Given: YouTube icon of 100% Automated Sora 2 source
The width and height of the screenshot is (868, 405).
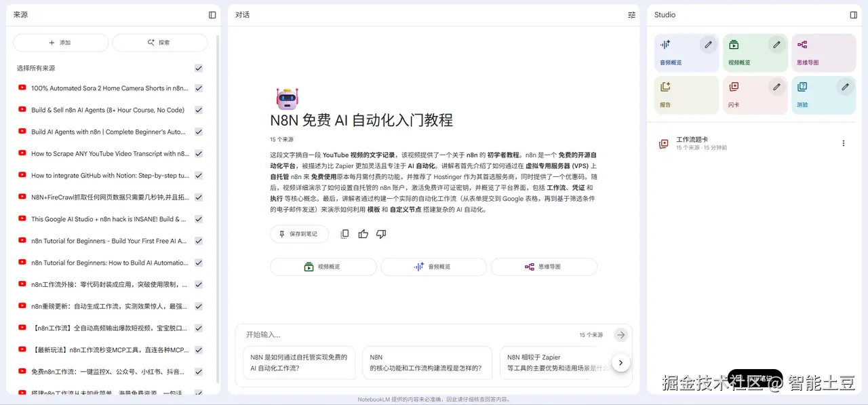Looking at the screenshot, I should 22,88.
